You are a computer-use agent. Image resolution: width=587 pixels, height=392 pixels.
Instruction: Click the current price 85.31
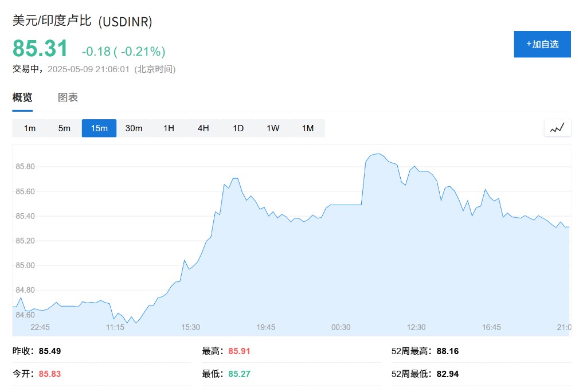40,48
